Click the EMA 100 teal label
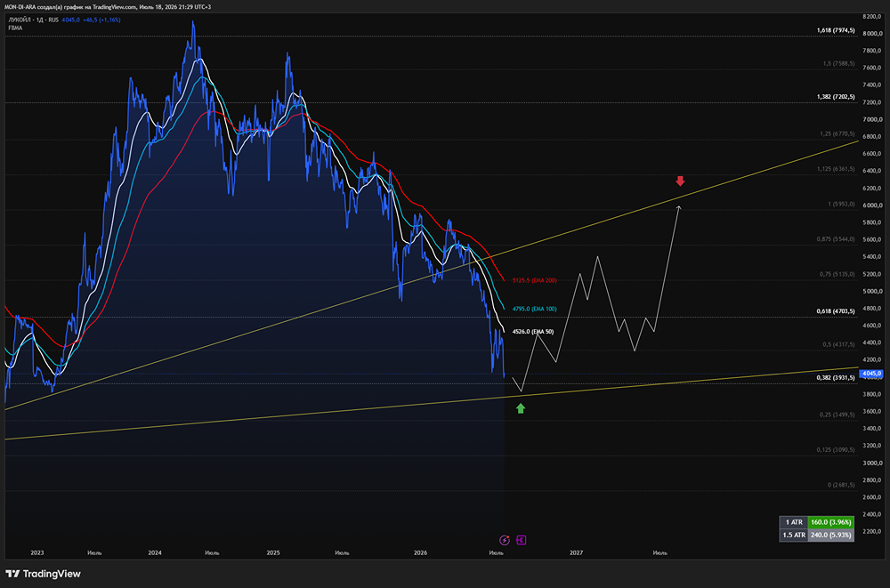 pyautogui.click(x=534, y=309)
